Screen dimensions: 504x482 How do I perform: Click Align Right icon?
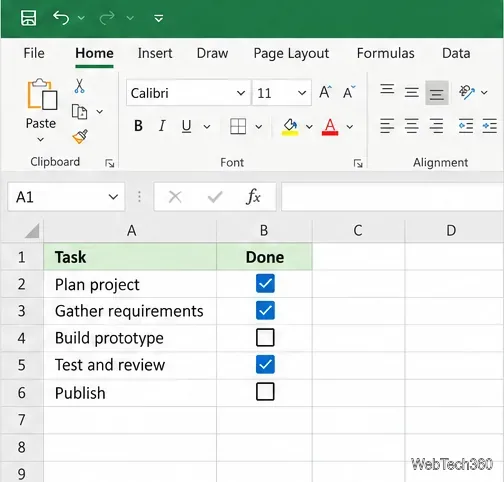click(x=436, y=126)
